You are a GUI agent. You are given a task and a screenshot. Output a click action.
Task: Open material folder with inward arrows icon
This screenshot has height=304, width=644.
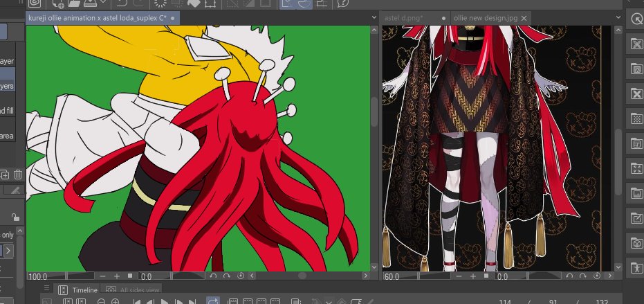coord(636,169)
